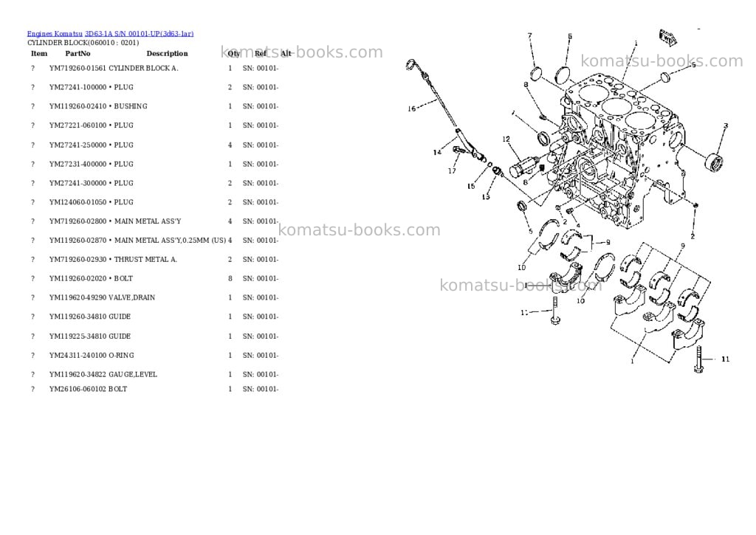
Task: Click the PartNo column header
Action: (78, 53)
